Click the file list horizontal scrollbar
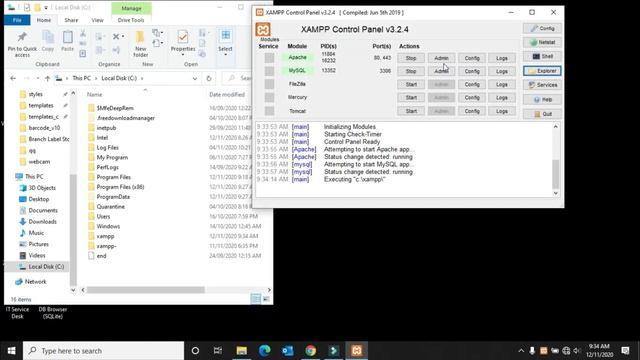 (146, 290)
